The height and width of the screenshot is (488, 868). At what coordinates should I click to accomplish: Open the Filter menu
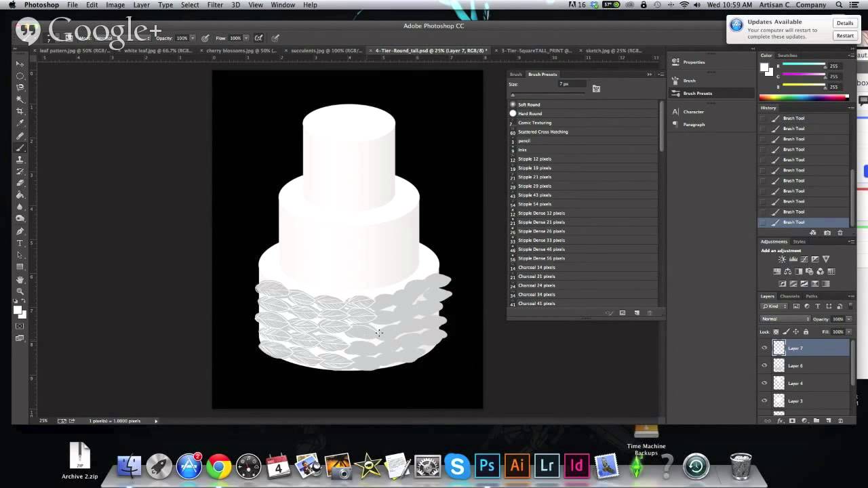click(215, 5)
